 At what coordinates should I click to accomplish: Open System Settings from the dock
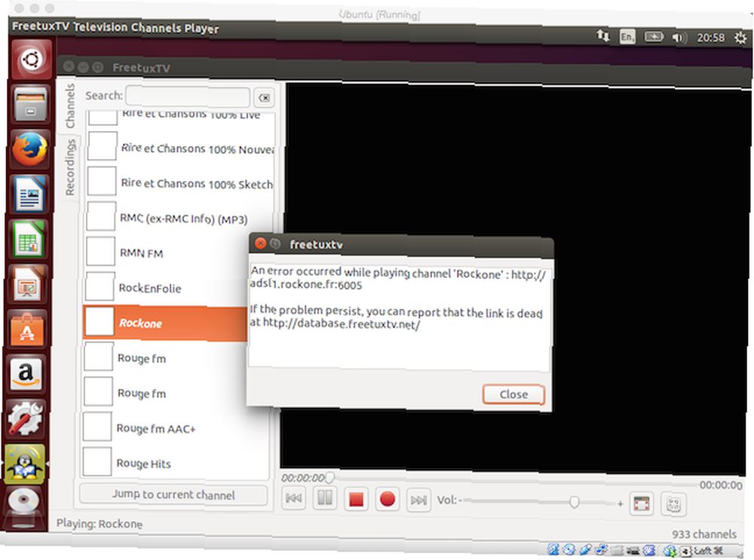[x=25, y=418]
